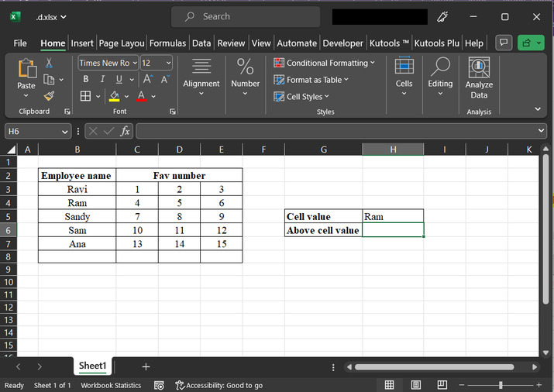Apply the yellow fill color swatch

point(115,96)
